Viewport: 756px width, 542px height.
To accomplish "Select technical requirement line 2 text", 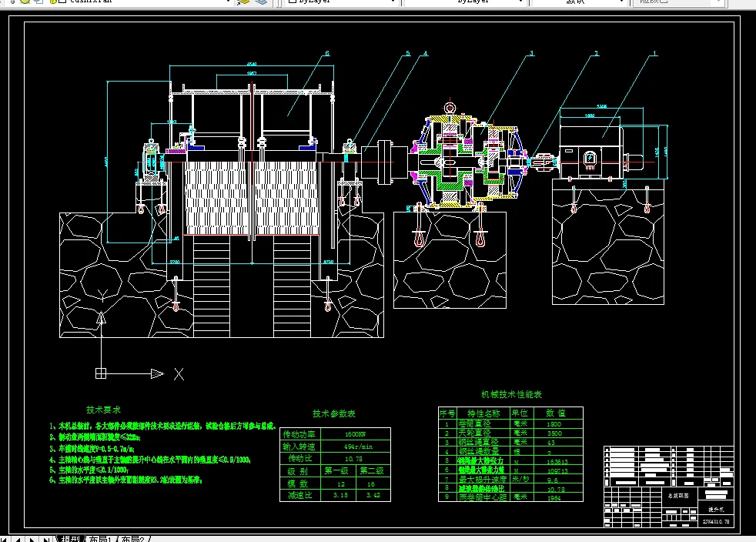I will coord(95,437).
